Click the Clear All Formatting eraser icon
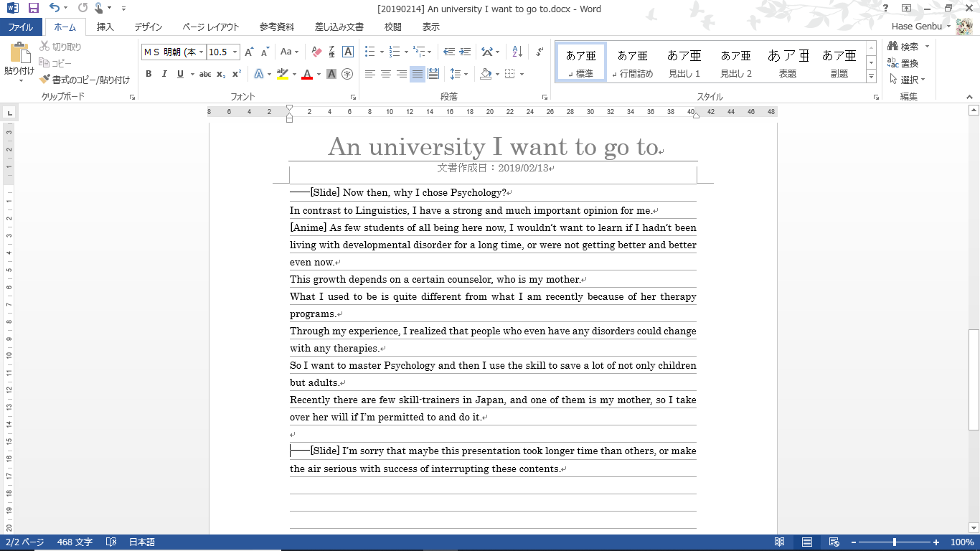The width and height of the screenshot is (980, 551). point(316,52)
